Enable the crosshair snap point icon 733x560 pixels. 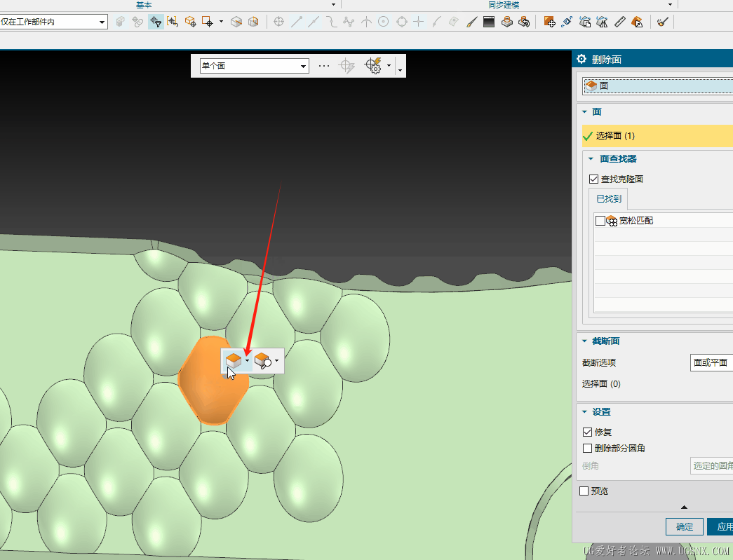[x=278, y=22]
